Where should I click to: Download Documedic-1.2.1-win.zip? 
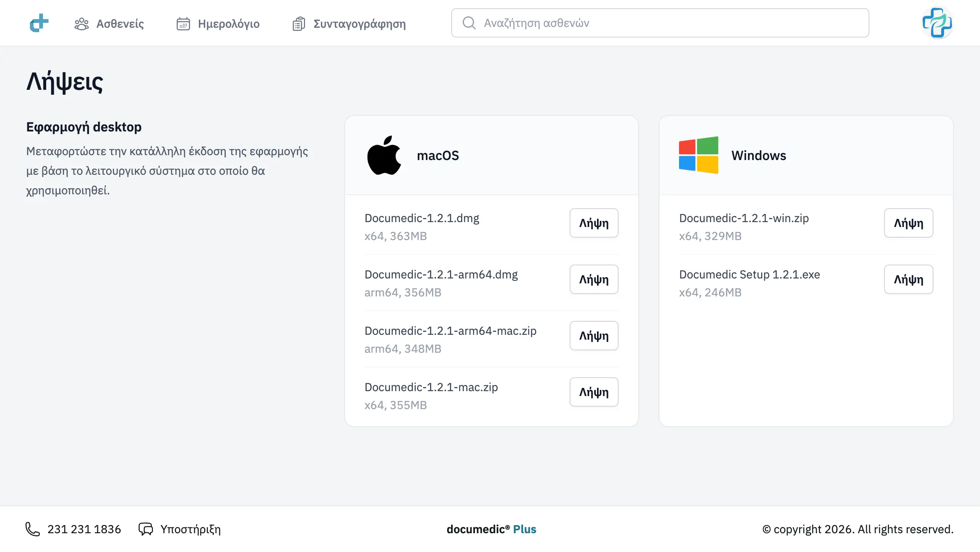(x=909, y=223)
